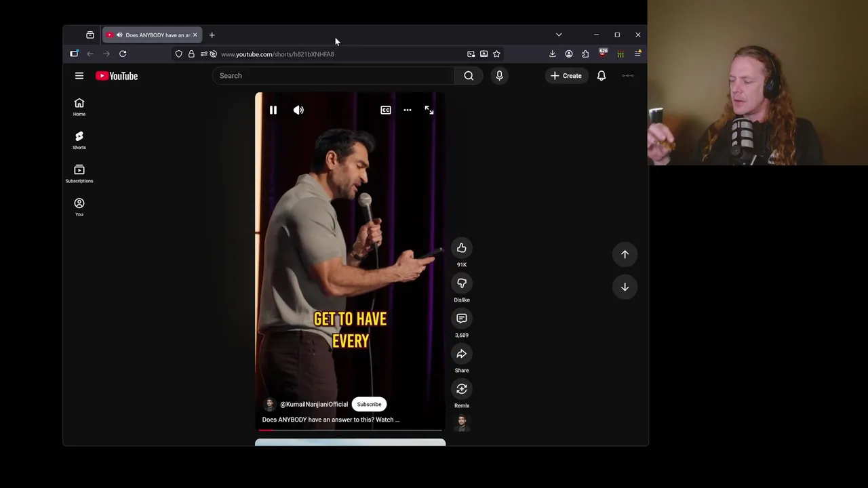Image resolution: width=868 pixels, height=488 pixels.
Task: Like this Short
Action: click(462, 248)
